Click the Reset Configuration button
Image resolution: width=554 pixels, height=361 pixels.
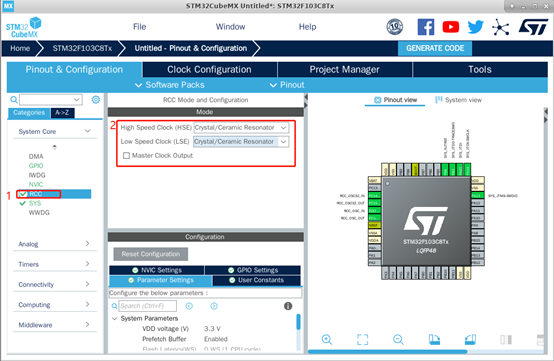[151, 254]
